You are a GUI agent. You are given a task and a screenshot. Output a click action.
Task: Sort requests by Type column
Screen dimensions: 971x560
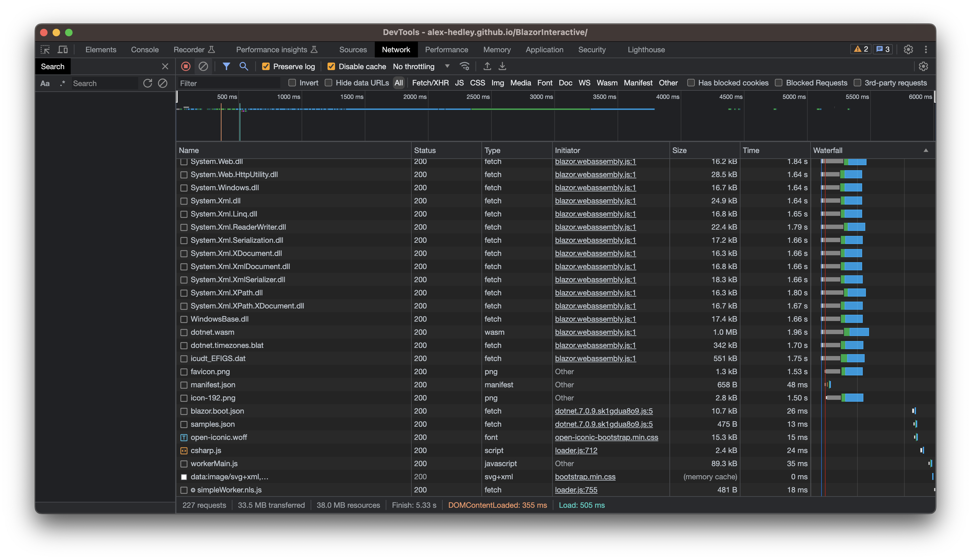[x=516, y=150]
